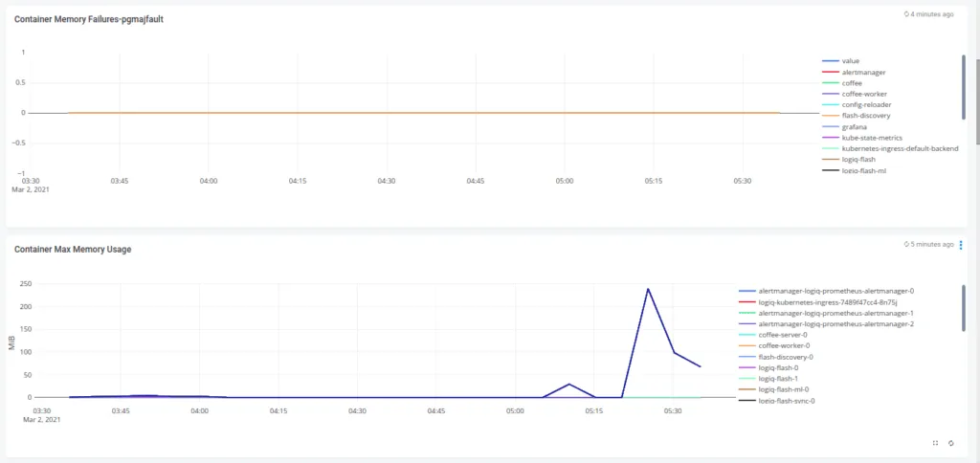The height and width of the screenshot is (463, 980).
Task: Click the fullscreen icon on the Max Memory widget
Action: [x=935, y=443]
